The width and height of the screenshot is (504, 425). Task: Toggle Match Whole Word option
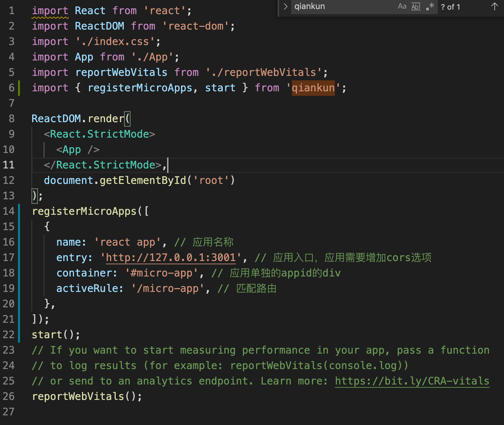click(x=416, y=6)
